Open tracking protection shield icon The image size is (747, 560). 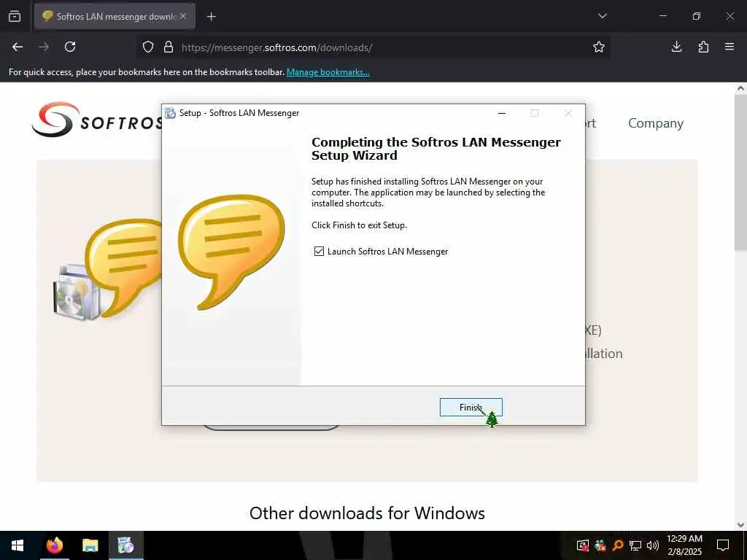(x=148, y=47)
